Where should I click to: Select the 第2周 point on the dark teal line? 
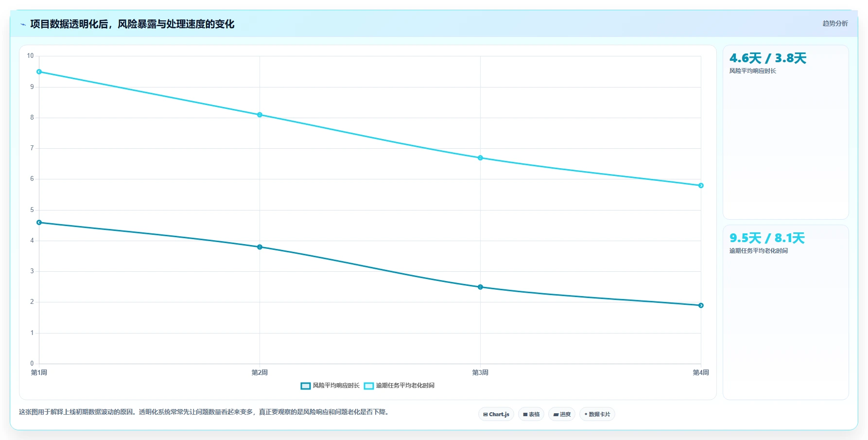(x=260, y=247)
